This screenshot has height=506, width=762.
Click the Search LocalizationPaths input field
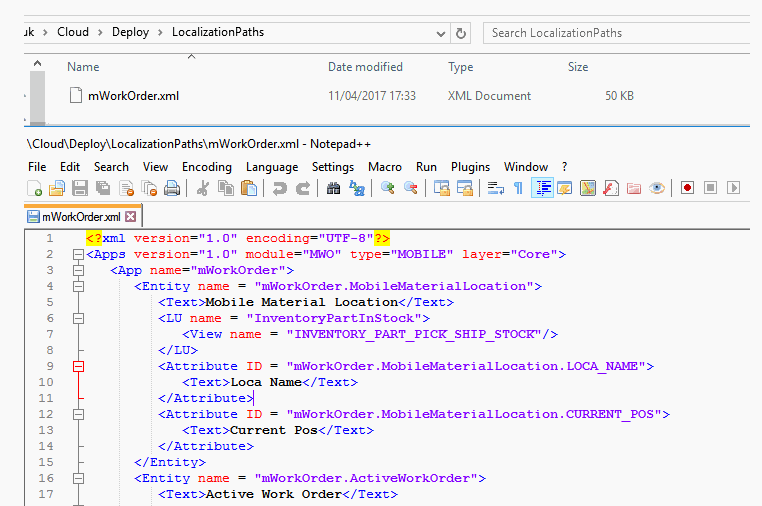(x=617, y=33)
